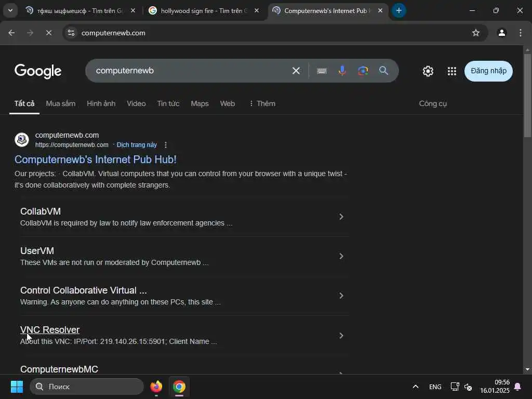
Task: Open Control Collaborative Virtual sitelink
Action: pyautogui.click(x=84, y=290)
